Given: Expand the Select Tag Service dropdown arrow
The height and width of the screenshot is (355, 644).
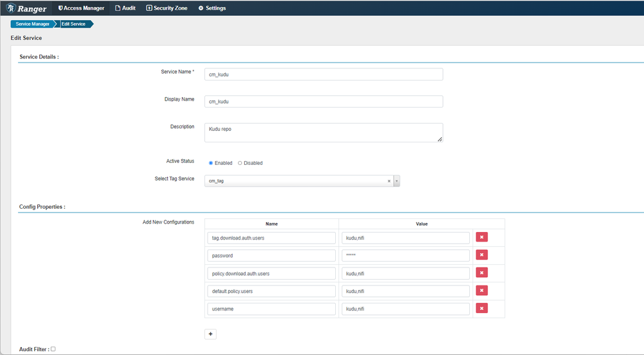Looking at the screenshot, I should pos(396,181).
